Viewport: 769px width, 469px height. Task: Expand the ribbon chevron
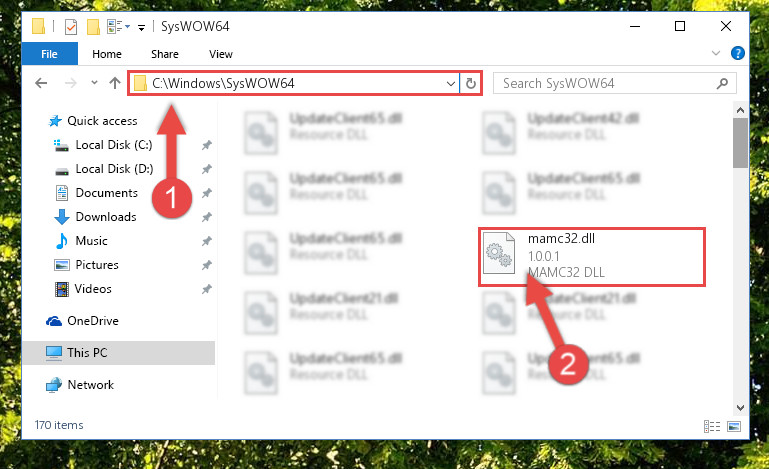tap(716, 53)
